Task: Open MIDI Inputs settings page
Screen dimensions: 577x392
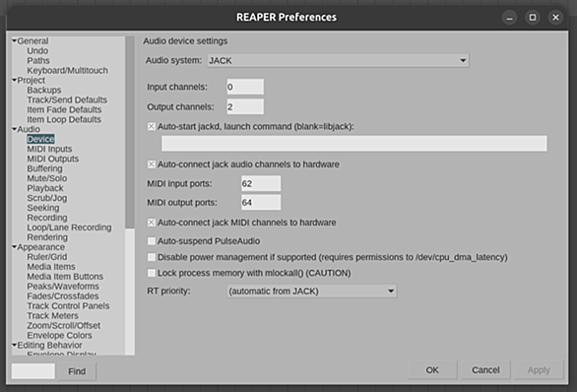Action: 49,149
